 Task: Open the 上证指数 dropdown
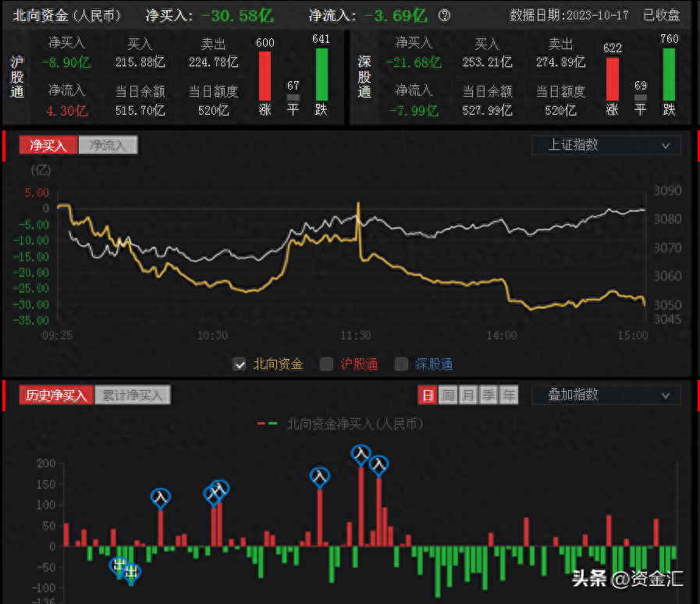pos(606,145)
